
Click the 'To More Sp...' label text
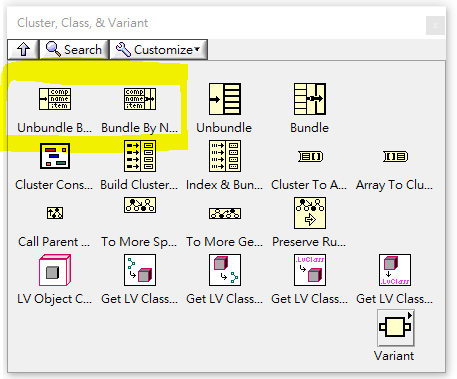click(139, 242)
